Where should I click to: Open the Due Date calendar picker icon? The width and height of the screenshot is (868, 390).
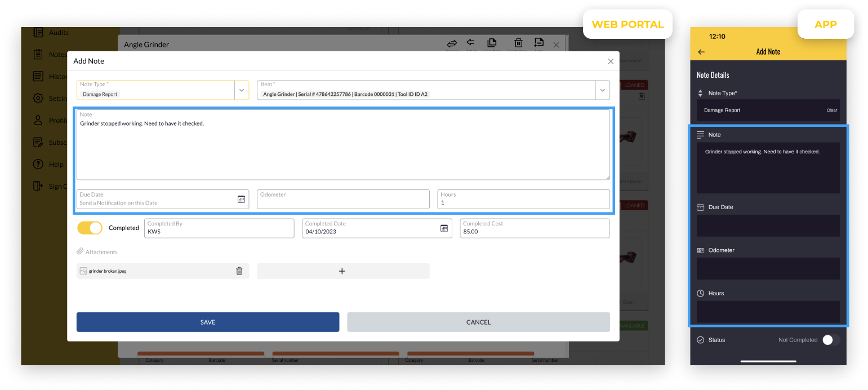pyautogui.click(x=241, y=199)
